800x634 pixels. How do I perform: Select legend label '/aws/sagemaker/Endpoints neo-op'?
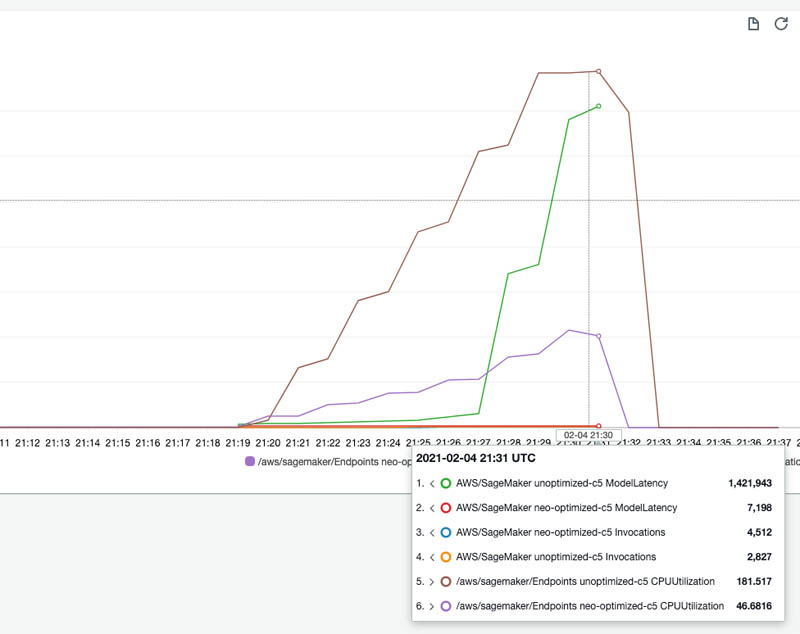point(335,462)
